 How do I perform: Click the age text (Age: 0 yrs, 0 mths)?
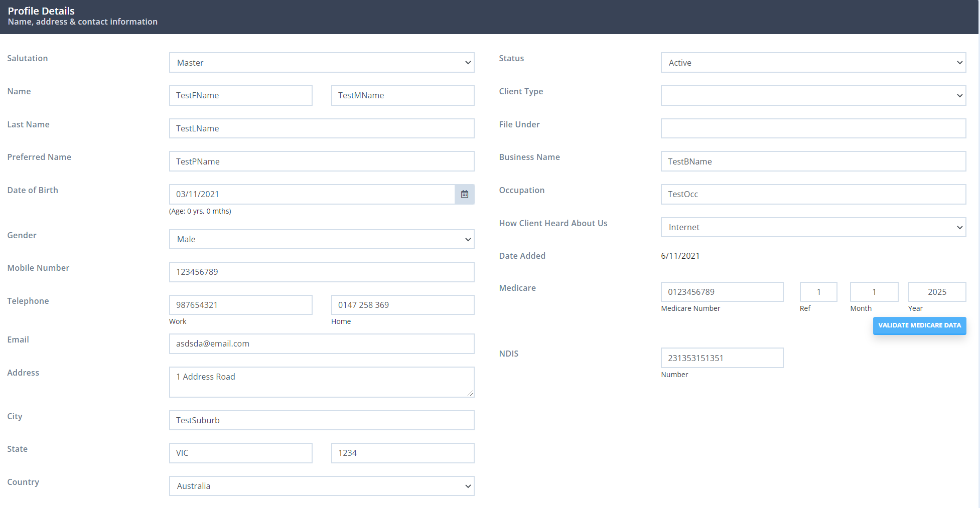[x=200, y=211]
